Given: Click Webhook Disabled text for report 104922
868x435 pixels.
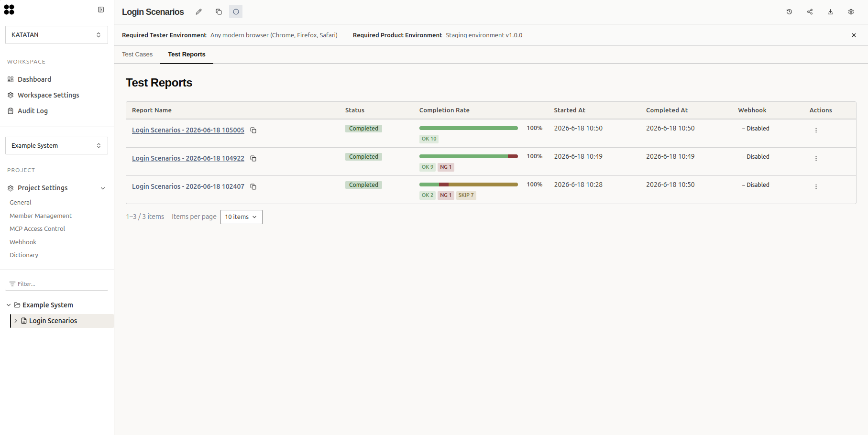Looking at the screenshot, I should [x=756, y=157].
